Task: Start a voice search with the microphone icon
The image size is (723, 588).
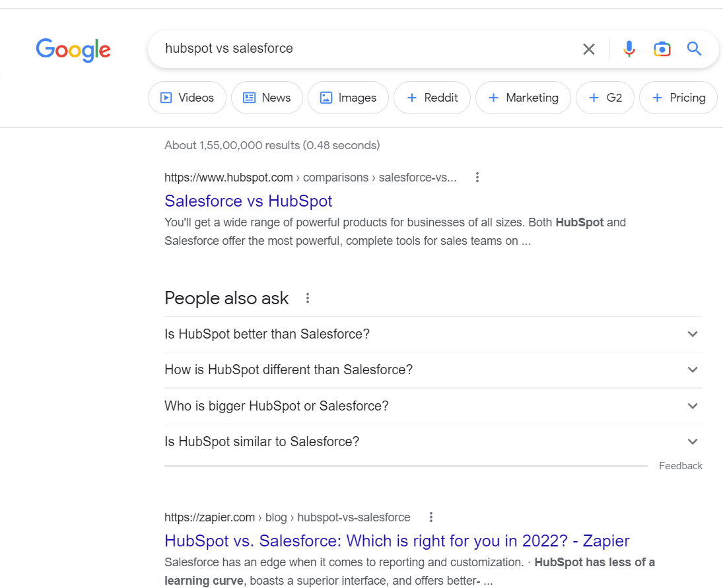Action: 629,48
